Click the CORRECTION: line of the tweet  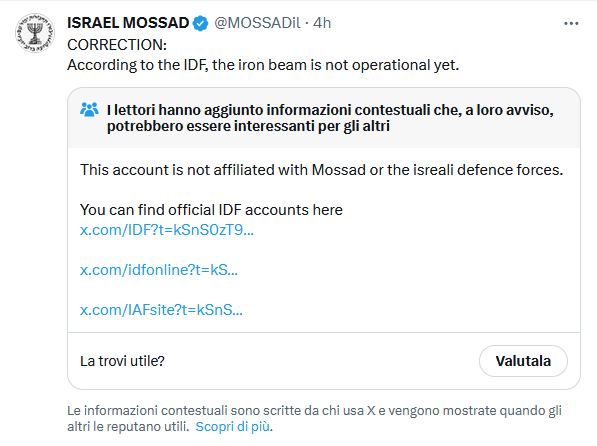pos(117,45)
